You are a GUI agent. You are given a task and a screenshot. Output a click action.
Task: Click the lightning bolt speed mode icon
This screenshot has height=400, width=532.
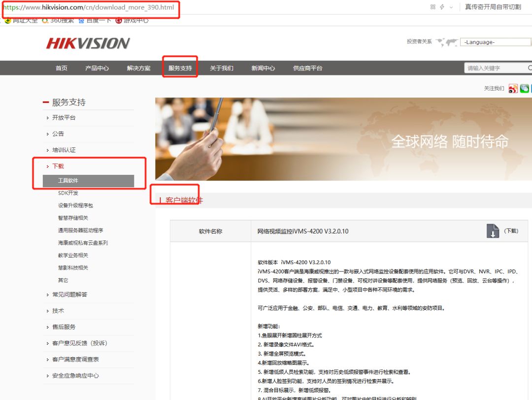(x=442, y=7)
